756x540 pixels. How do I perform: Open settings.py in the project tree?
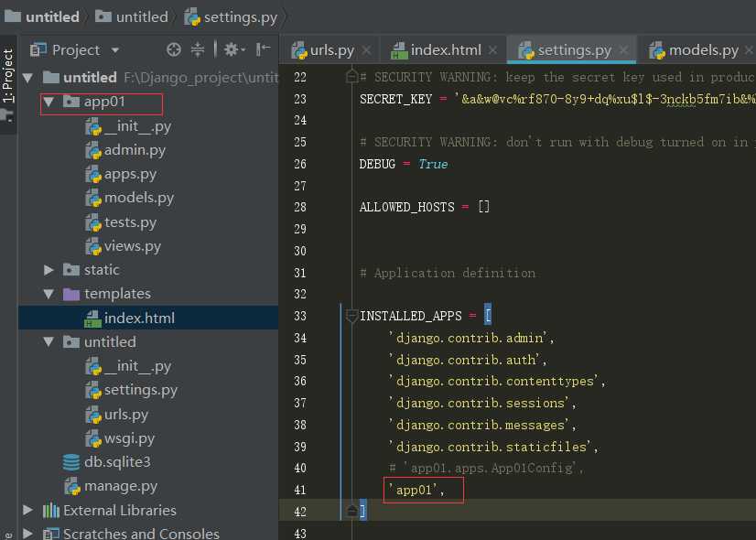pos(131,390)
